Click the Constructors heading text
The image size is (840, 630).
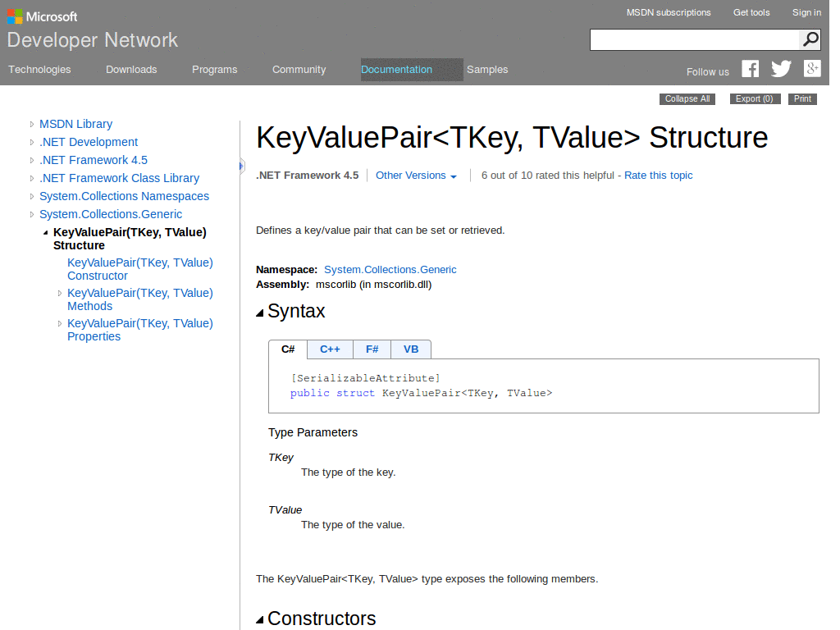(322, 619)
